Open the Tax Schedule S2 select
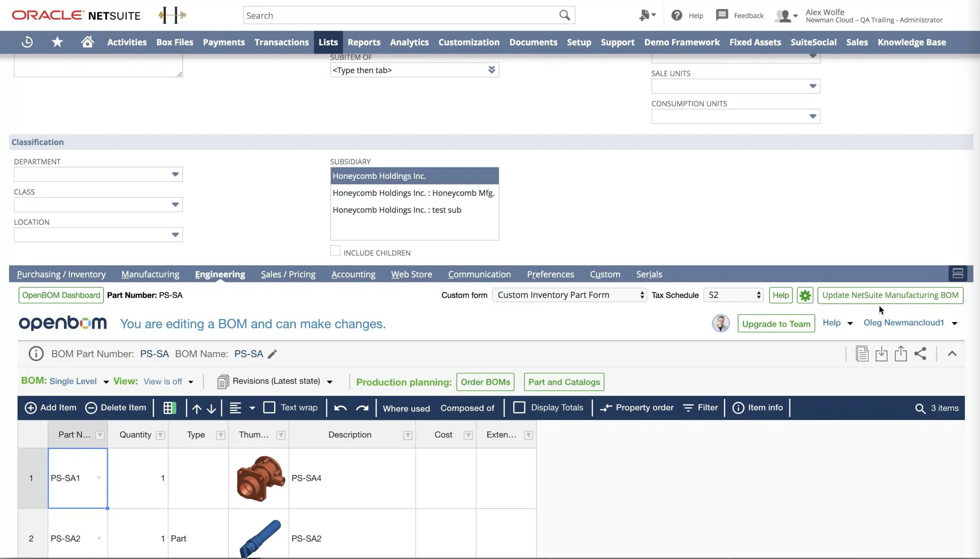This screenshot has height=559, width=980. pyautogui.click(x=733, y=295)
